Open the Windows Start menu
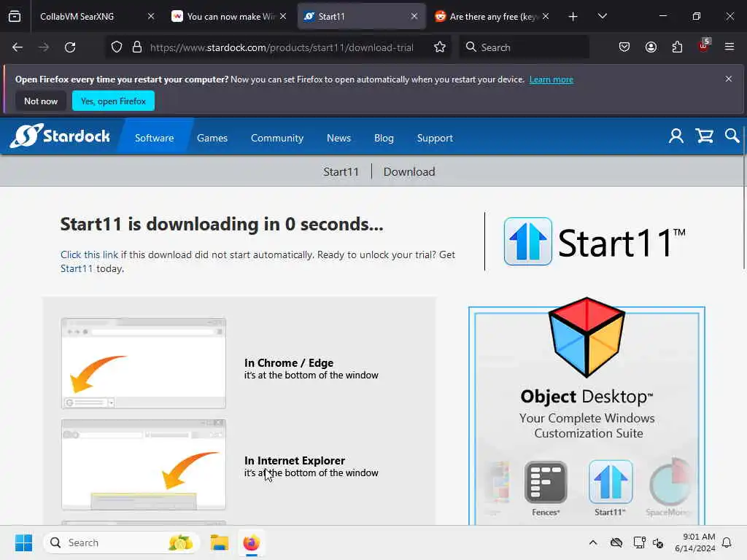 tap(23, 542)
